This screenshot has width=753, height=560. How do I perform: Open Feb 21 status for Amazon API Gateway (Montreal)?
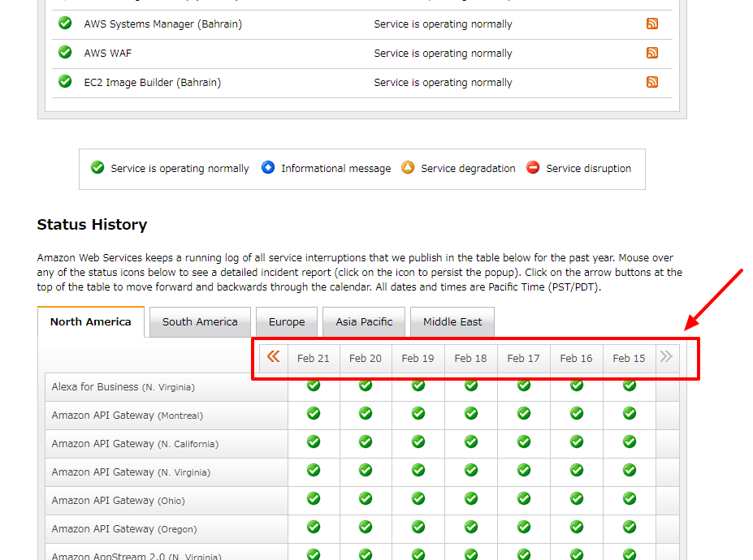click(314, 413)
